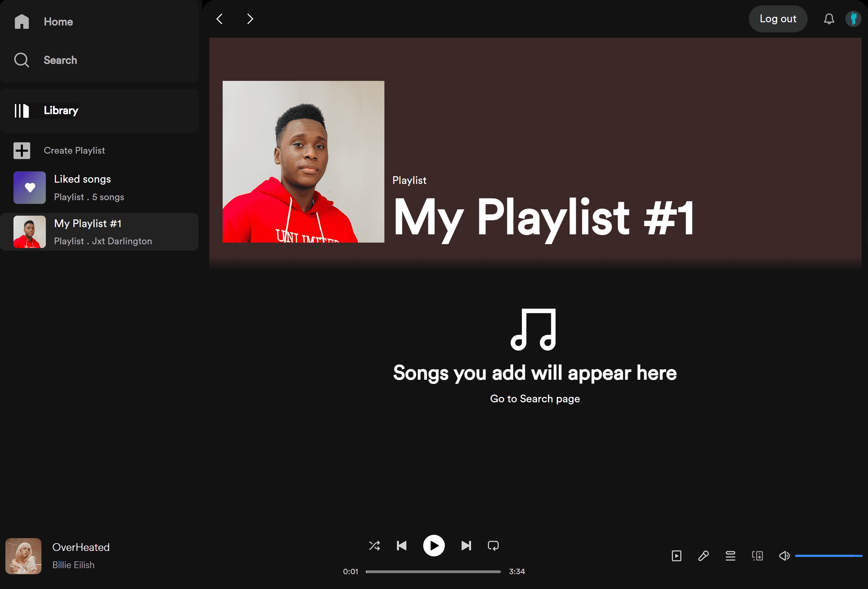Screen dimensions: 868x589
Task: Open the queue list icon
Action: tap(730, 556)
